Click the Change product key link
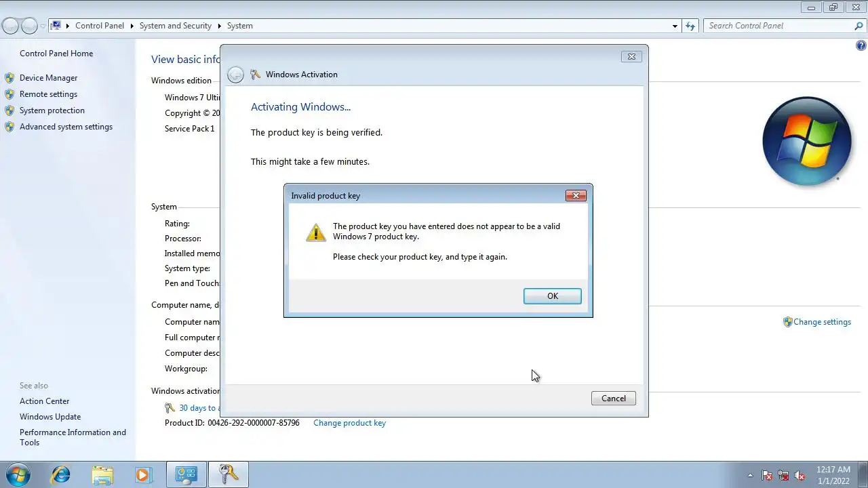868x488 pixels. [349, 423]
